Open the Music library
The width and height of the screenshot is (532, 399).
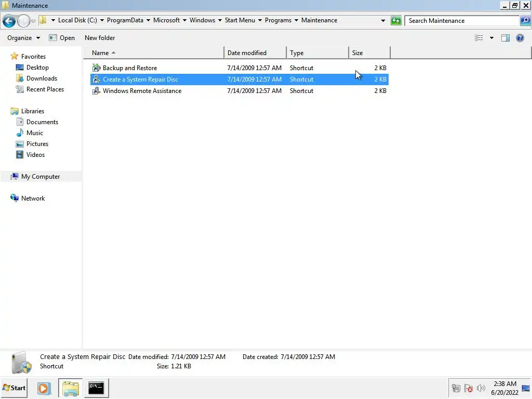coord(35,132)
